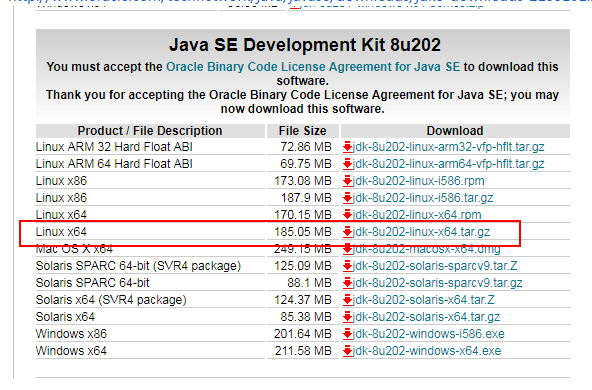Select the Windows x86 row label
The image size is (592, 390).
pyautogui.click(x=71, y=334)
